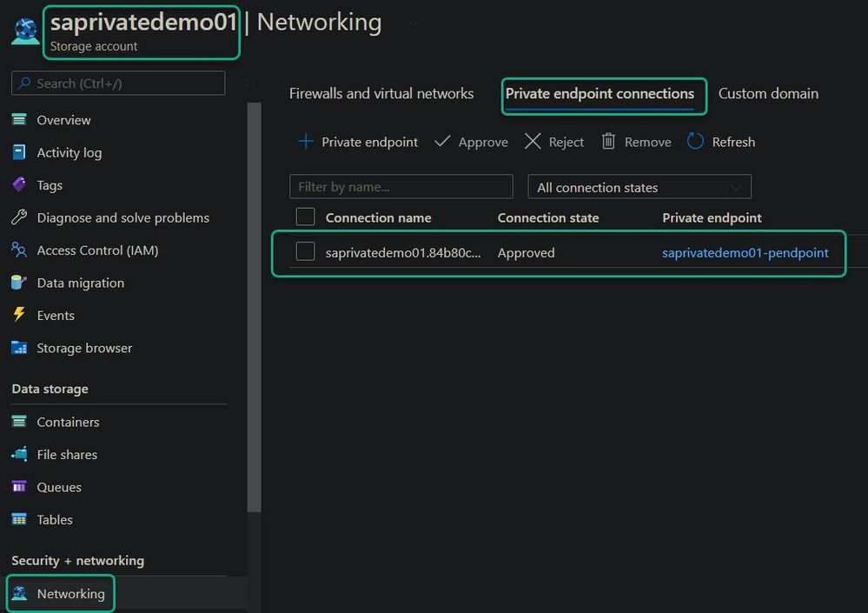Click the Storage browser icon
This screenshot has width=868, height=613.
coord(19,348)
